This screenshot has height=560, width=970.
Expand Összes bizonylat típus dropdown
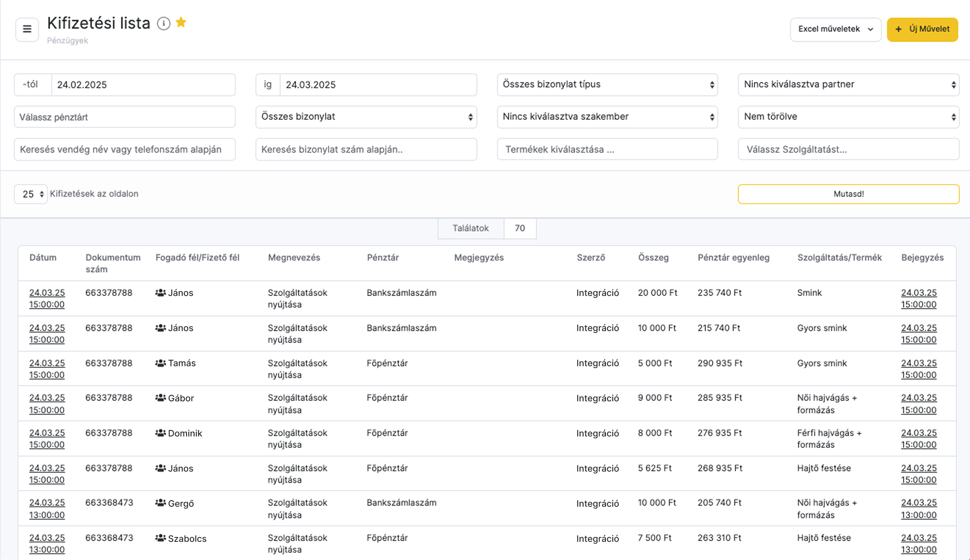point(607,84)
